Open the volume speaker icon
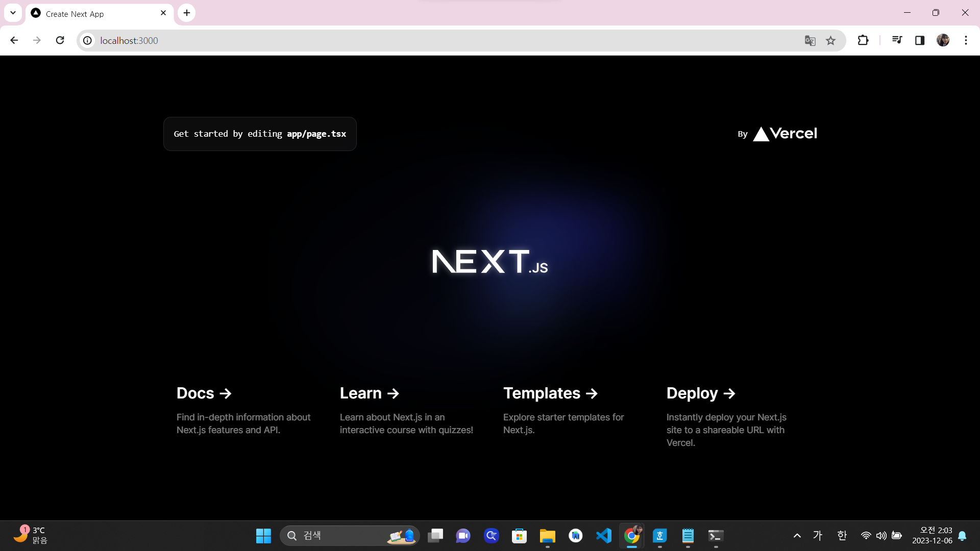980x551 pixels. click(x=881, y=536)
